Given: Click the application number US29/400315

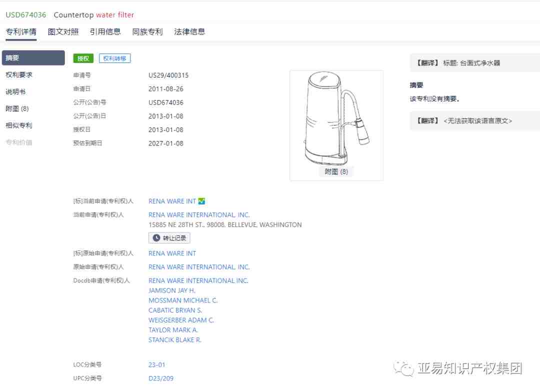Looking at the screenshot, I should 168,75.
